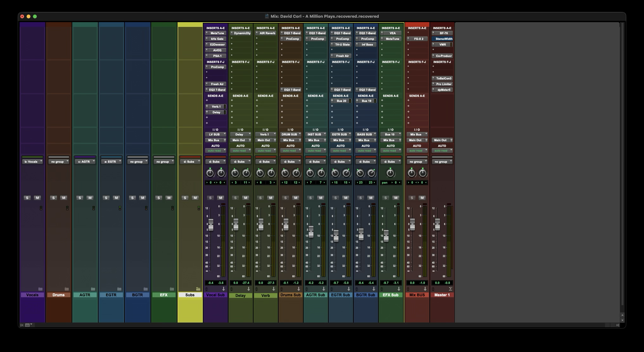Screen dimensions: 644x352
Task: Click the '-27.4' peak readout on Delay track
Action: coord(246,283)
